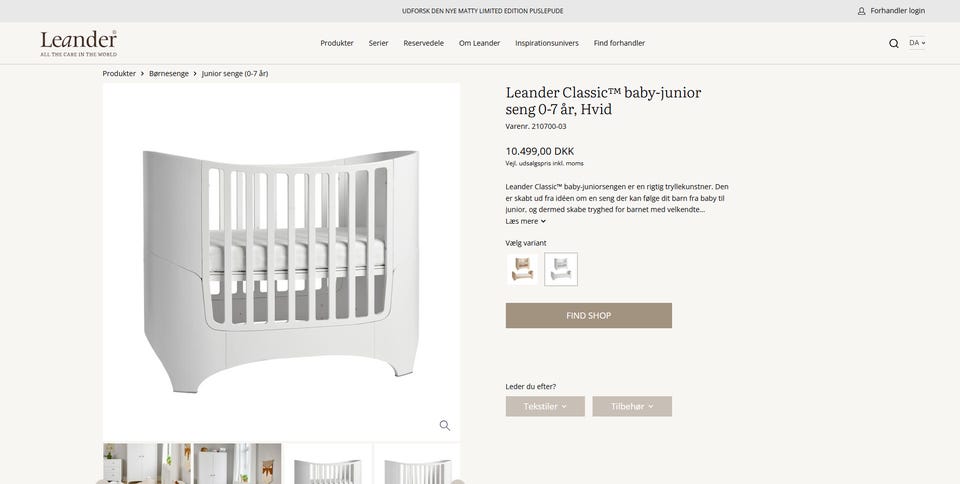The image size is (960, 484).
Task: Open Inspirationsunivers menu item
Action: pyautogui.click(x=547, y=43)
